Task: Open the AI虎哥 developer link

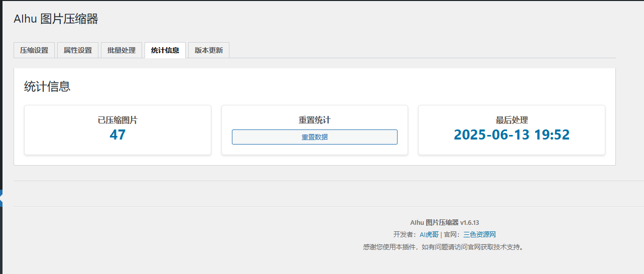Action: point(429,234)
